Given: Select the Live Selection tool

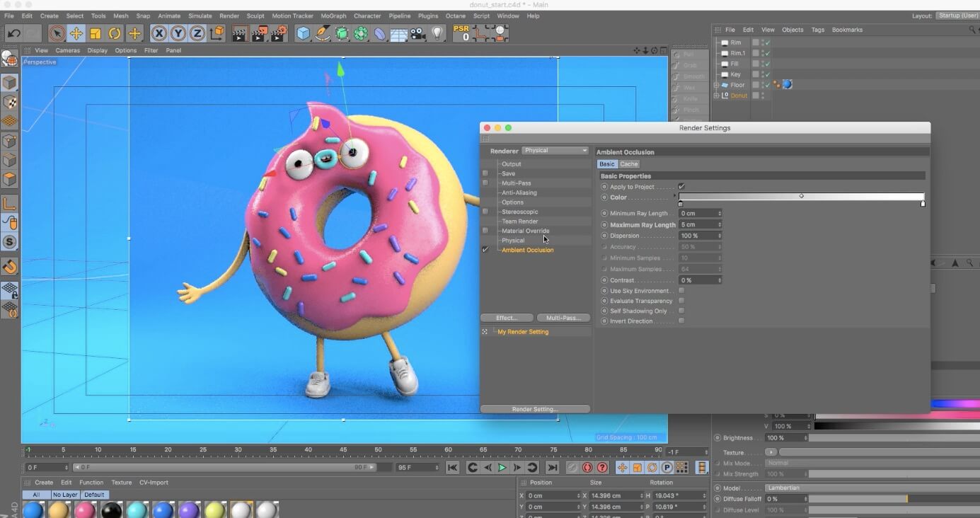Looking at the screenshot, I should [57, 33].
